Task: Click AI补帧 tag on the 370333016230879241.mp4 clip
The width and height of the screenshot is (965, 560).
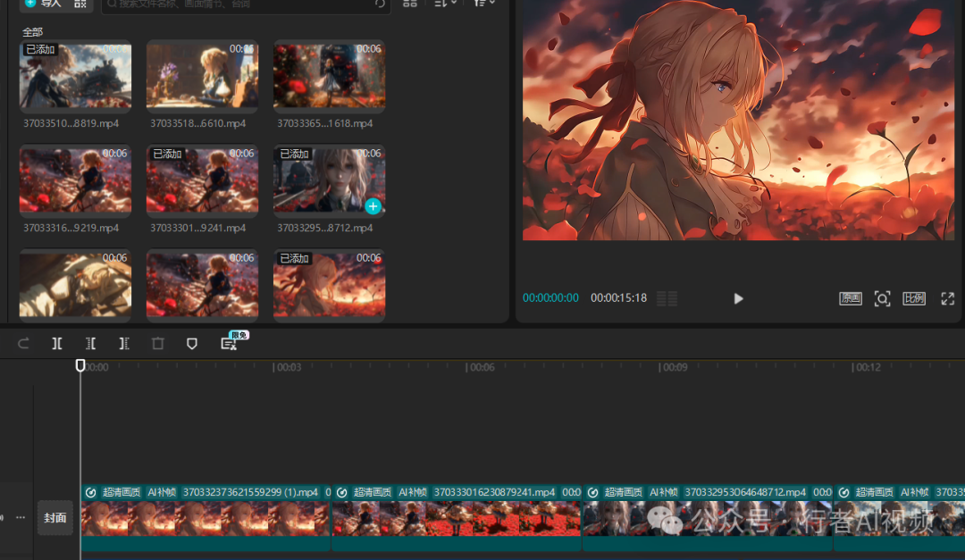Action: point(412,492)
